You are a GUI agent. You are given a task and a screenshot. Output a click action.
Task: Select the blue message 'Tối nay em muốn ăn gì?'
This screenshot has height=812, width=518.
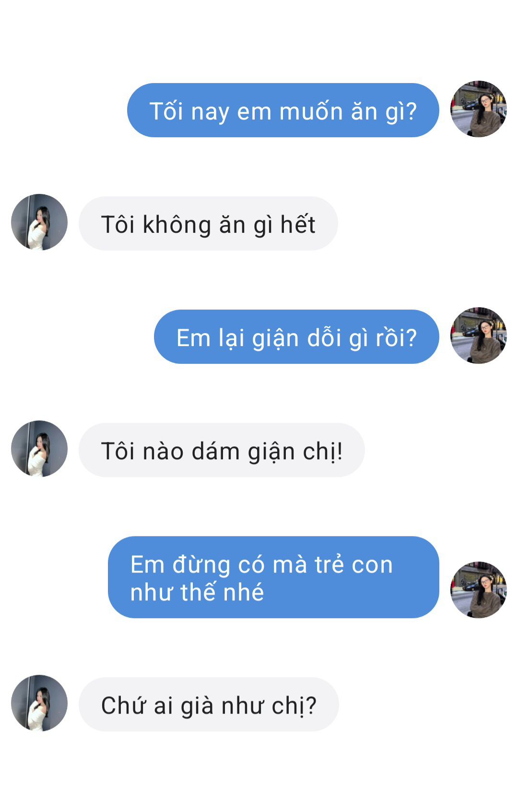pos(283,110)
